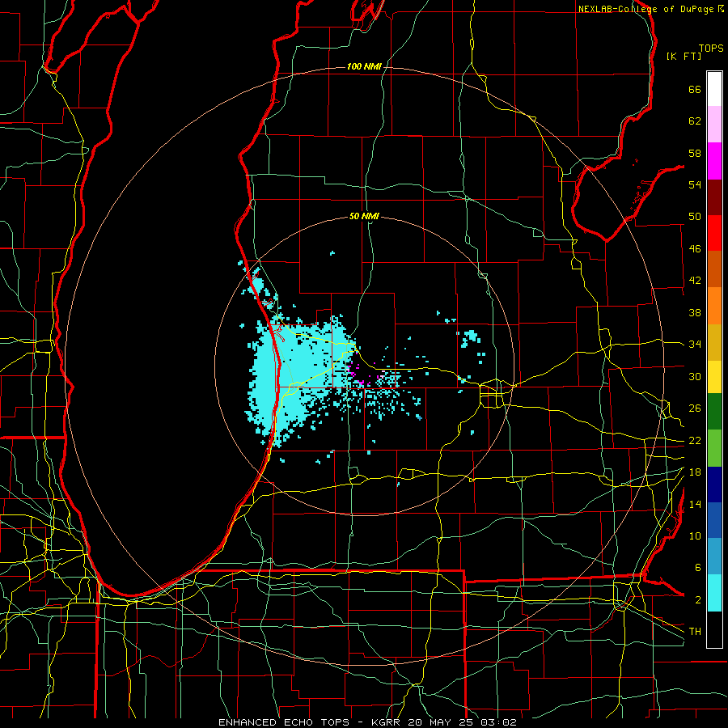This screenshot has width=728, height=728.
Task: Click the legend value "46"
Action: [x=695, y=249]
